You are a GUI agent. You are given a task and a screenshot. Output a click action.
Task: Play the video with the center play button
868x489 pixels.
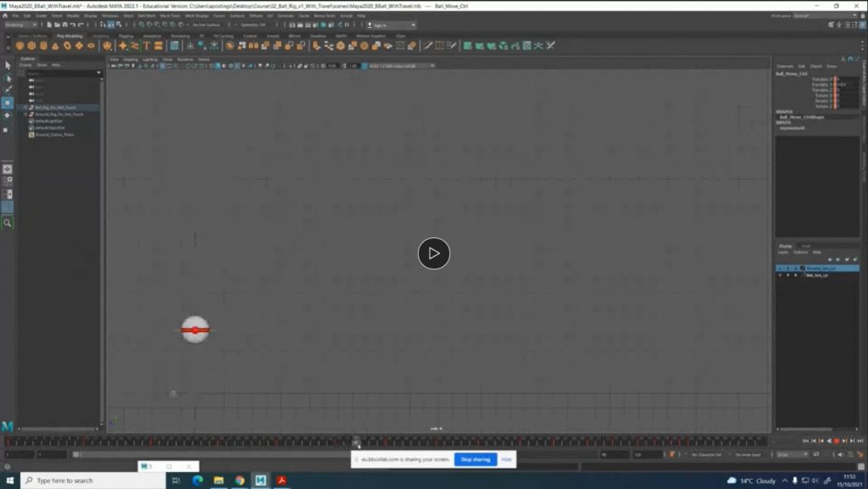click(x=433, y=253)
